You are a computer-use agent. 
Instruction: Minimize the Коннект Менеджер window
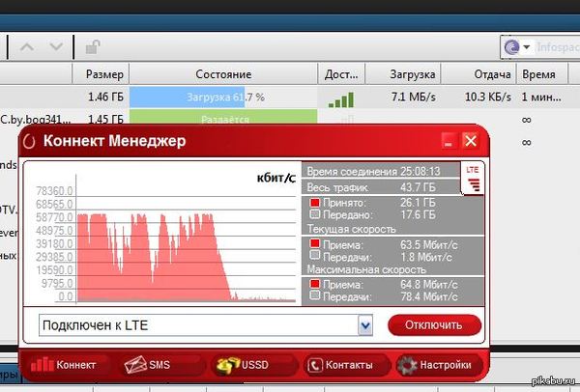[x=449, y=141]
